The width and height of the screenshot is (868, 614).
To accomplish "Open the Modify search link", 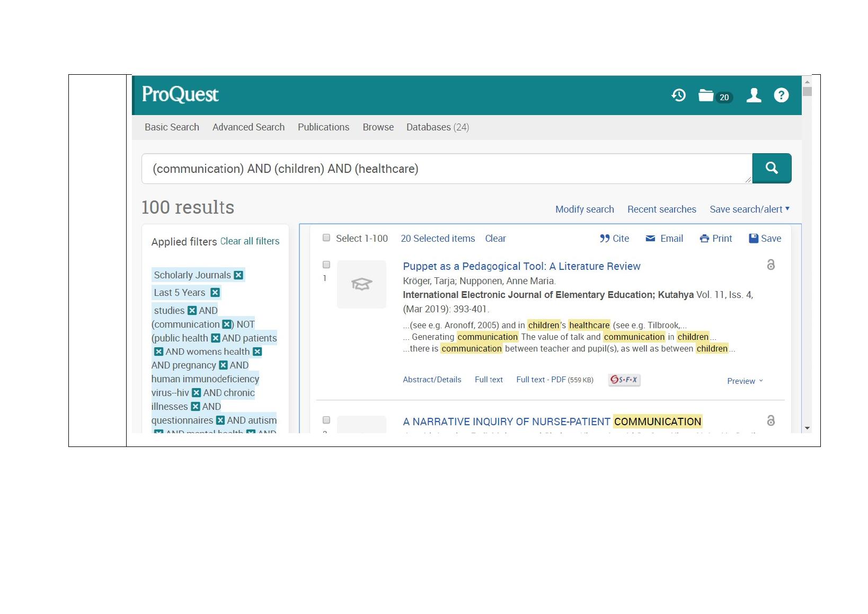I will point(584,209).
